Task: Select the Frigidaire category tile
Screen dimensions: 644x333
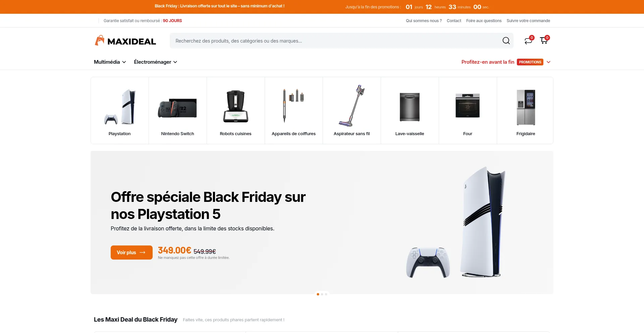Action: pos(526,111)
